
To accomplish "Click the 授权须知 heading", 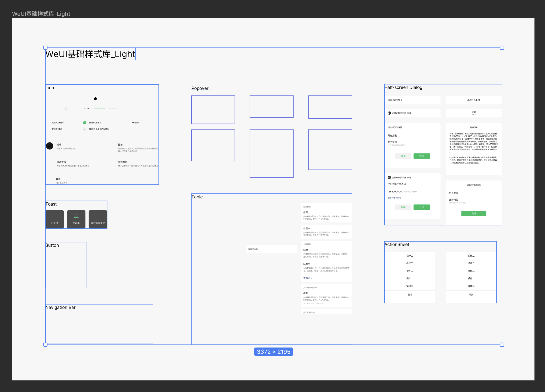I will pyautogui.click(x=474, y=127).
